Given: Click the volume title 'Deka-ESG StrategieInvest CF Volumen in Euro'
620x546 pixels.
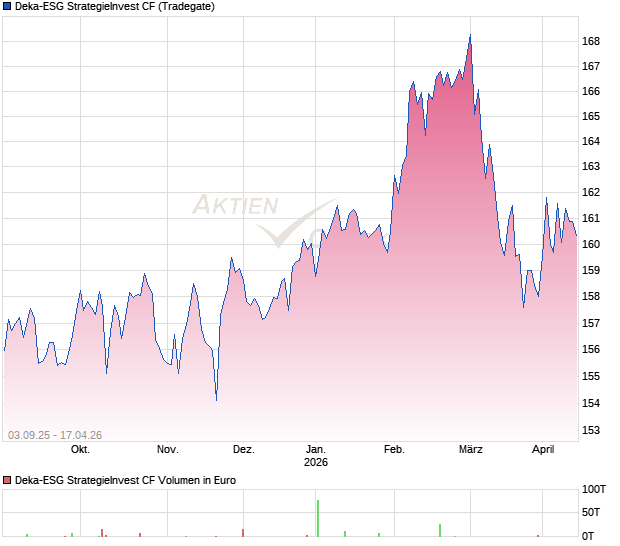Looking at the screenshot, I should 125,480.
